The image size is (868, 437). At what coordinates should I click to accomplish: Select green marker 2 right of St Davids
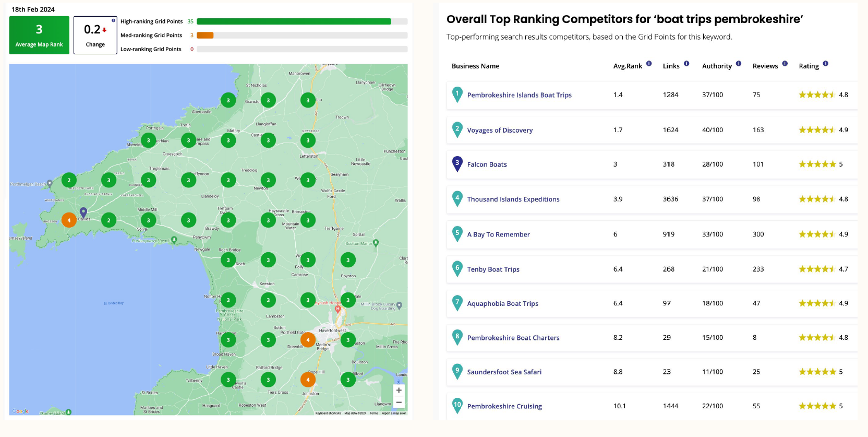click(x=108, y=220)
